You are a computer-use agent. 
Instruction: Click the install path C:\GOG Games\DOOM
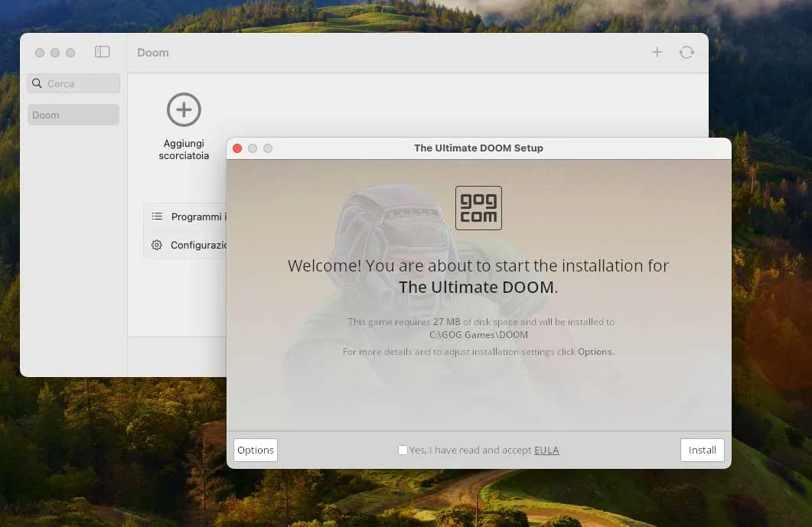(x=478, y=334)
